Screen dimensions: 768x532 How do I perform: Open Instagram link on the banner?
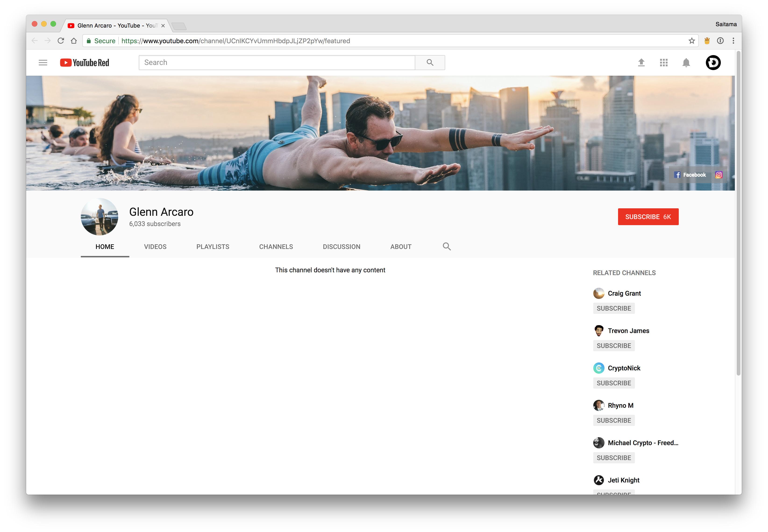click(719, 175)
